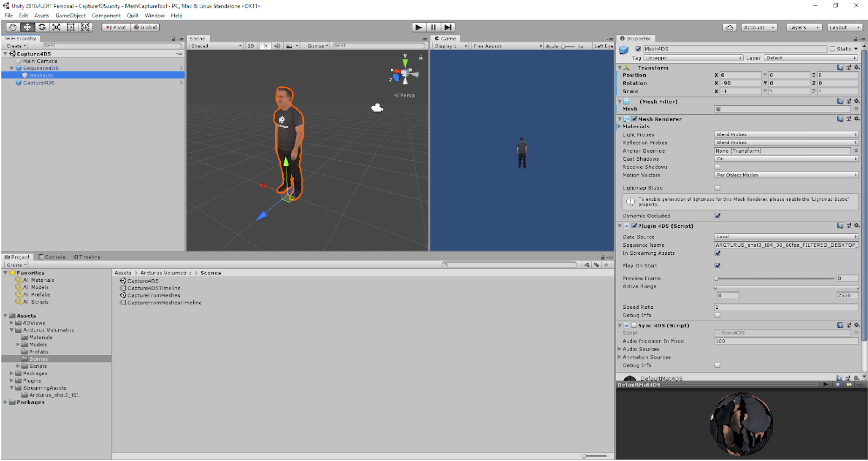Select the Hand tool

point(13,27)
